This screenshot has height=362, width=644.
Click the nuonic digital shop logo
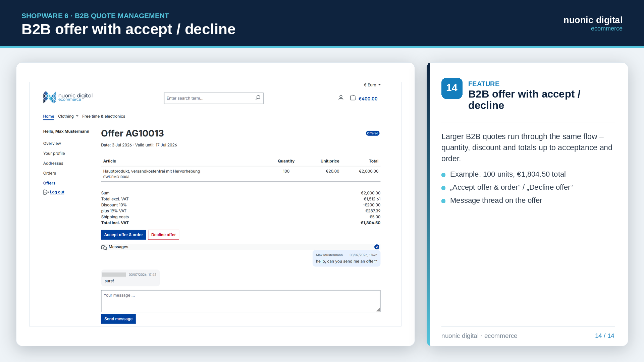(68, 97)
